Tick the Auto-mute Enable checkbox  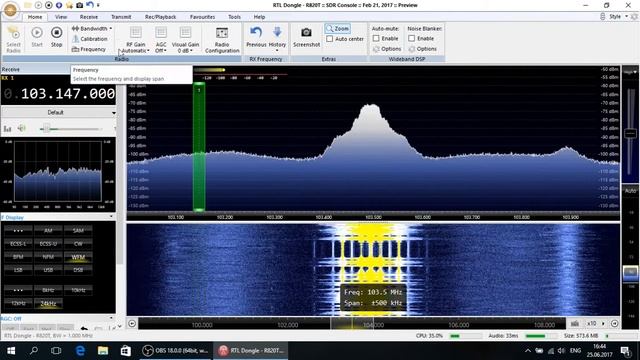[x=376, y=38]
